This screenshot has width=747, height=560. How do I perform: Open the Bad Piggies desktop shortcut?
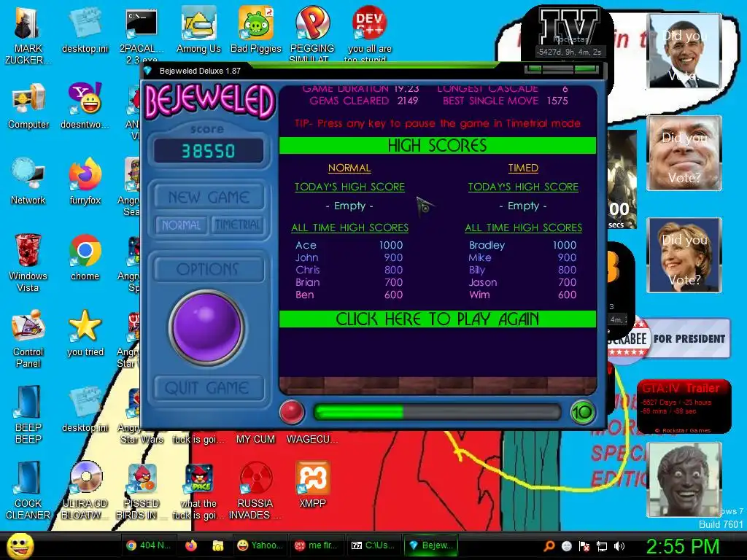click(256, 31)
